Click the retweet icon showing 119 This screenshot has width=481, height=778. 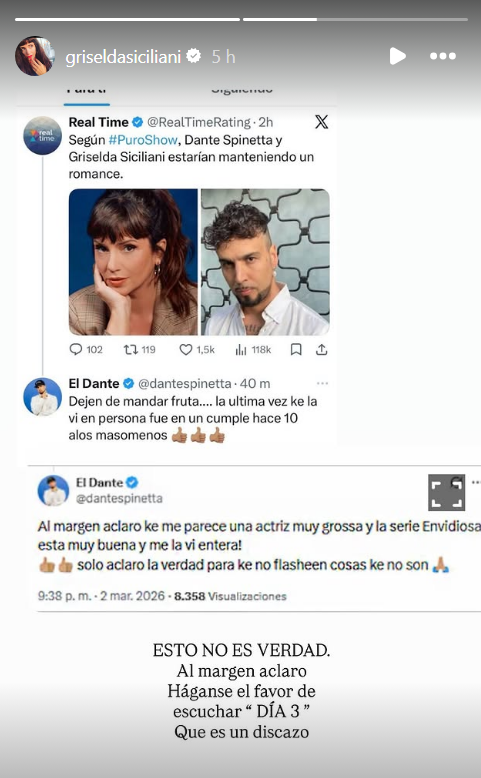(139, 350)
